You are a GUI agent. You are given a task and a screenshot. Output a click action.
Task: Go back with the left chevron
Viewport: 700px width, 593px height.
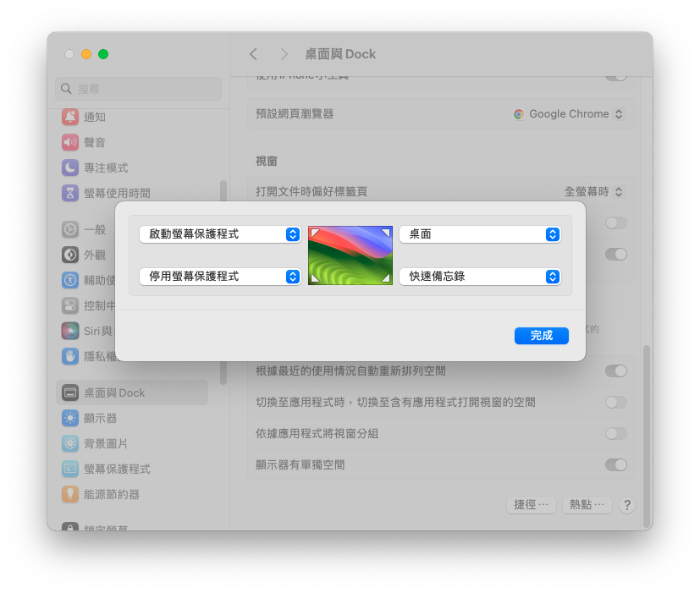(253, 54)
